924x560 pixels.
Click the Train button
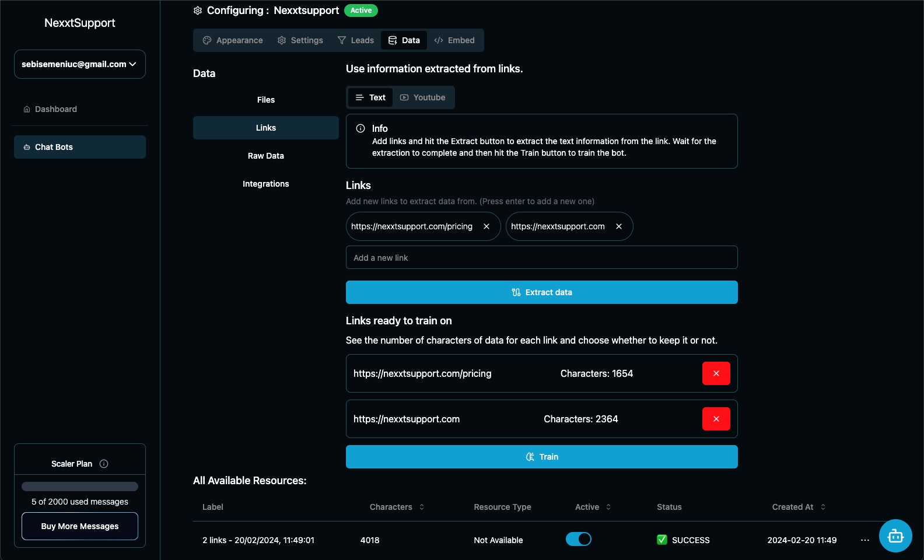point(542,457)
